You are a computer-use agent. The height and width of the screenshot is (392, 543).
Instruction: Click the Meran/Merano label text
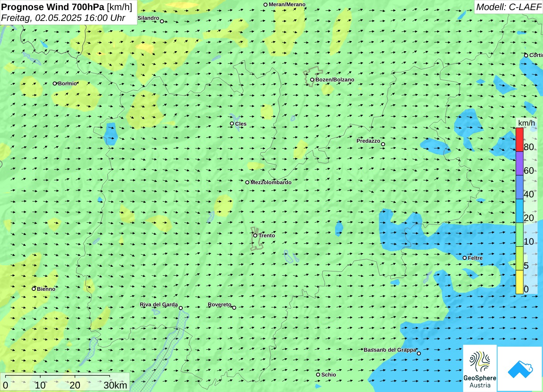[287, 5]
